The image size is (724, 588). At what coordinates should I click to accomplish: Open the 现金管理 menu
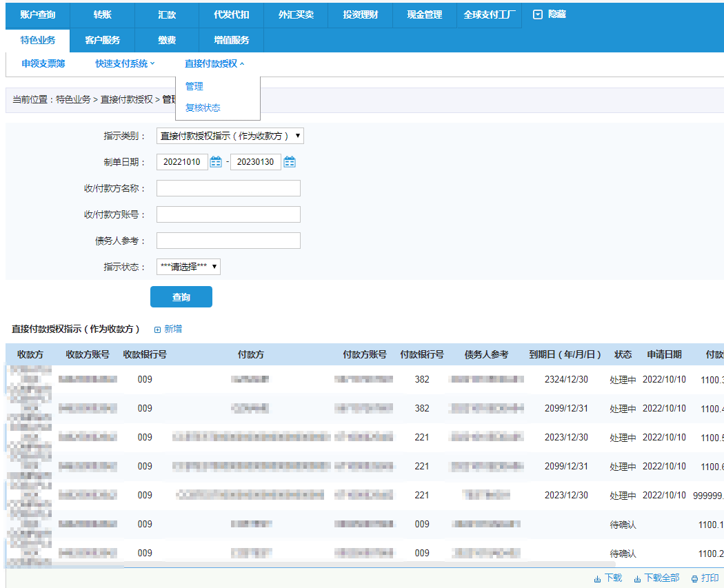(x=424, y=14)
